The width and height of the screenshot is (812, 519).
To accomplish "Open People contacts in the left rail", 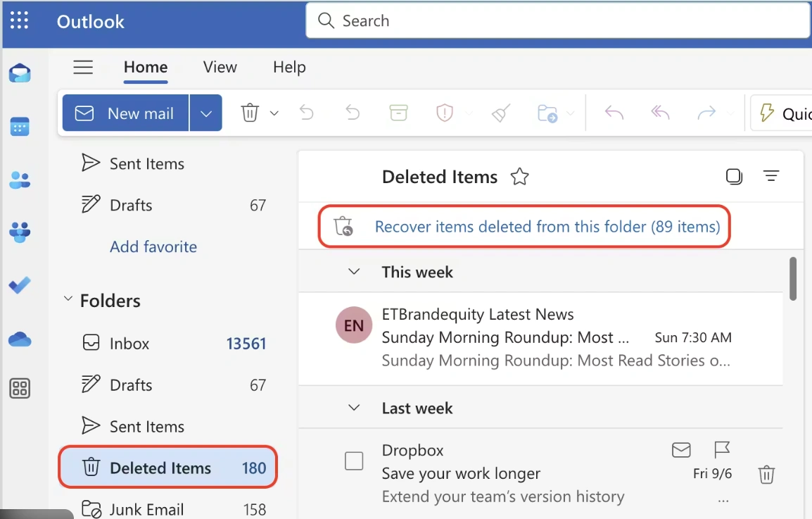I will (20, 180).
